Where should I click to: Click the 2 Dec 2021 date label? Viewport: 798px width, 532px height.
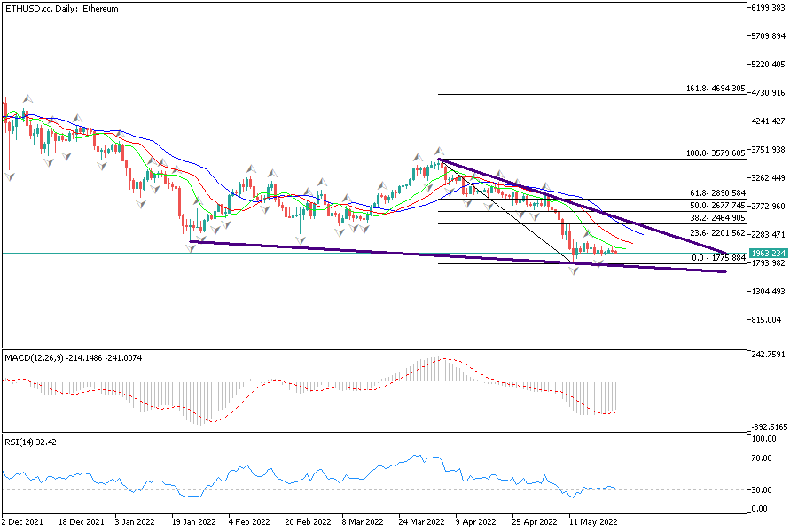point(23,522)
